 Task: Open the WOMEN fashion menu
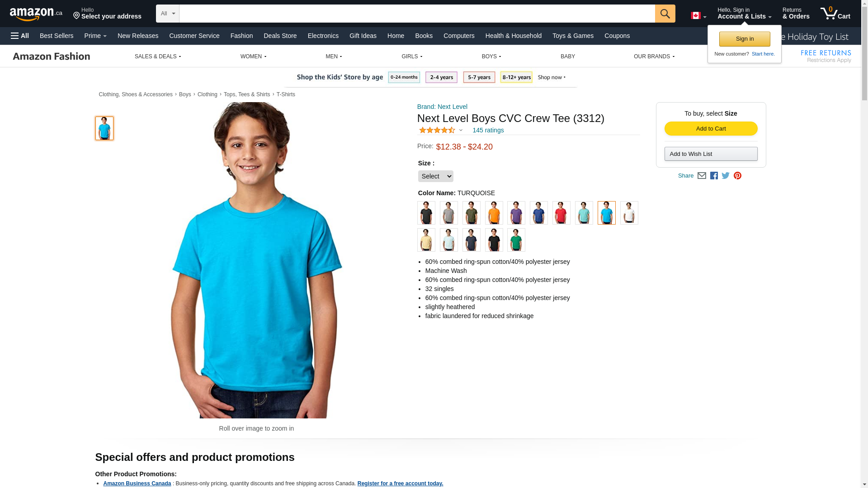[253, 56]
